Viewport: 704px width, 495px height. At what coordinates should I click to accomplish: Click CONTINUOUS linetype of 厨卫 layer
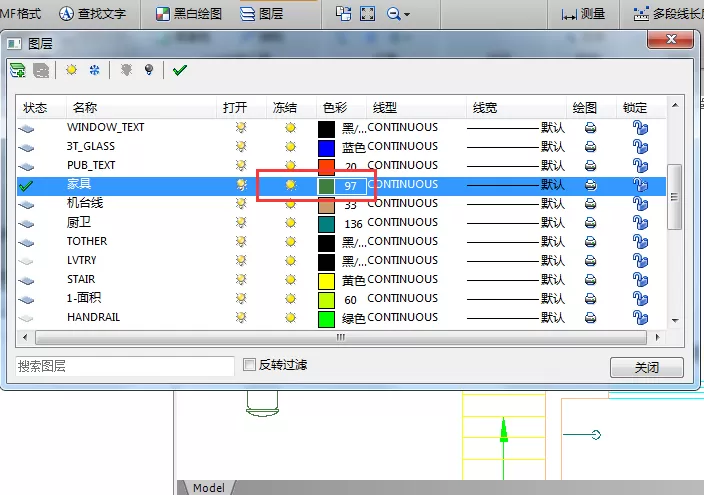[402, 222]
